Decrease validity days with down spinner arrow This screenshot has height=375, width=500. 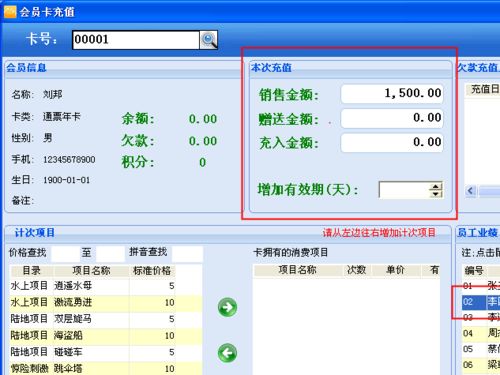pos(436,194)
